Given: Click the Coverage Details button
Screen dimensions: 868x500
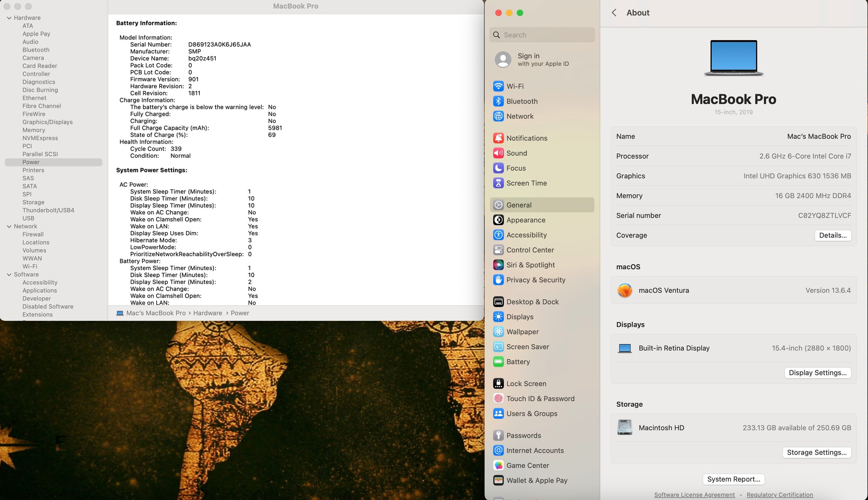Looking at the screenshot, I should (x=832, y=235).
